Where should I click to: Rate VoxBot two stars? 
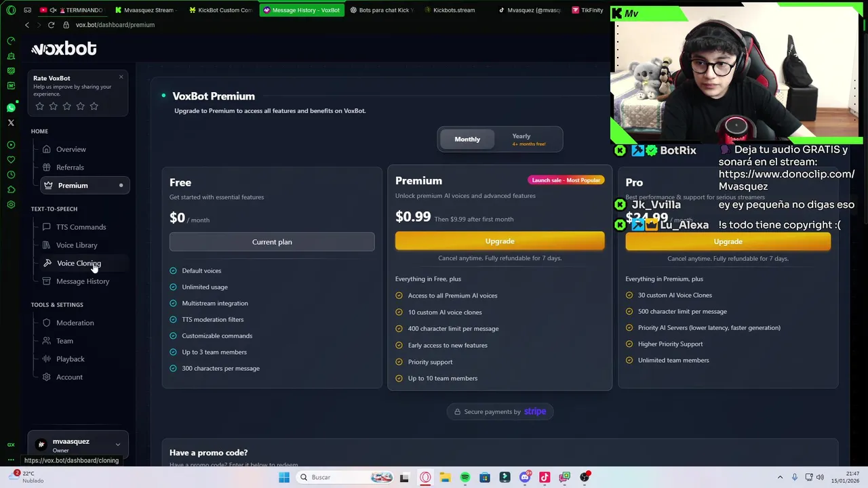point(53,106)
